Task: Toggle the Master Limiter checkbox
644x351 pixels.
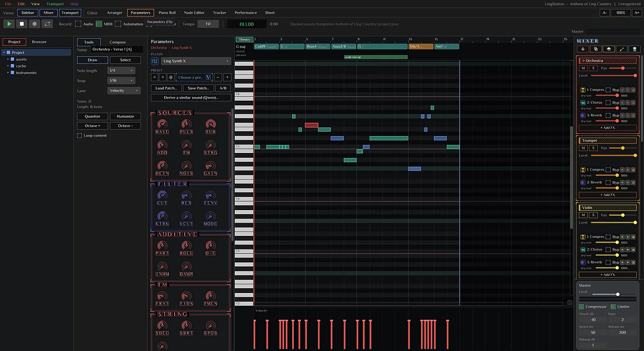Action: (x=613, y=307)
